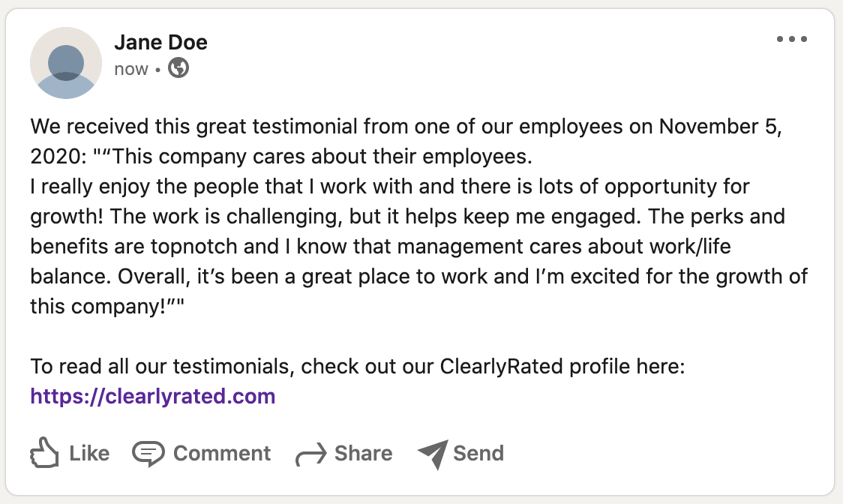Click the line mentioning November 5
The width and height of the screenshot is (843, 504).
pyautogui.click(x=406, y=127)
